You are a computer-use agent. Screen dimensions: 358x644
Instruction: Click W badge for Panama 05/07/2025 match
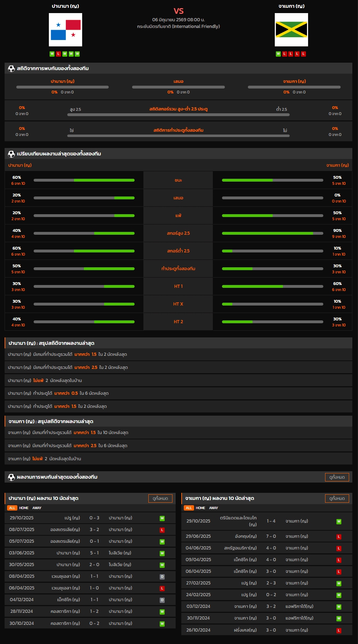(x=162, y=542)
